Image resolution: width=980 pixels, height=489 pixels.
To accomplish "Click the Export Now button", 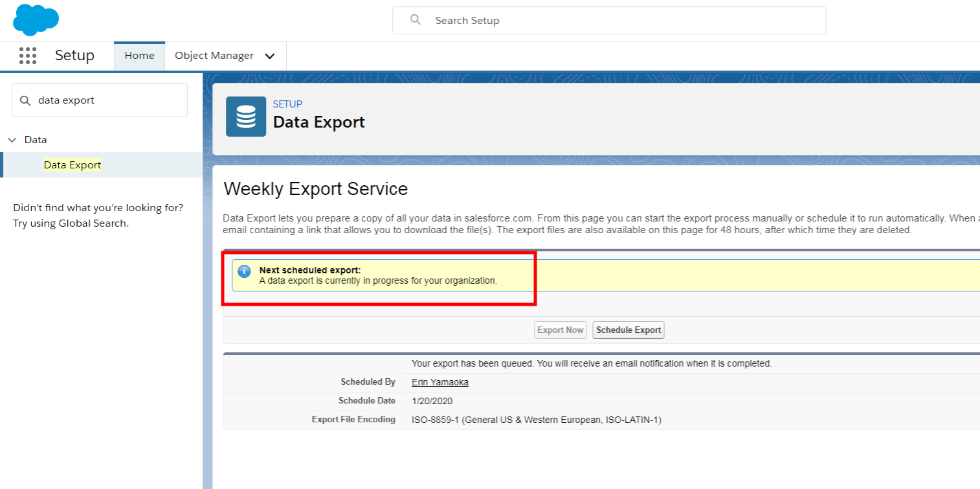I will click(560, 330).
